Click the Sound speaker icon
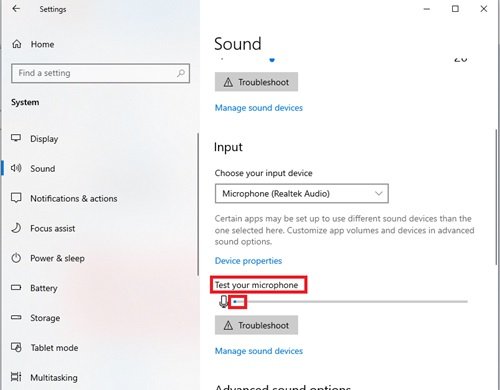Viewport: 500px width, 390px height. pyautogui.click(x=16, y=168)
